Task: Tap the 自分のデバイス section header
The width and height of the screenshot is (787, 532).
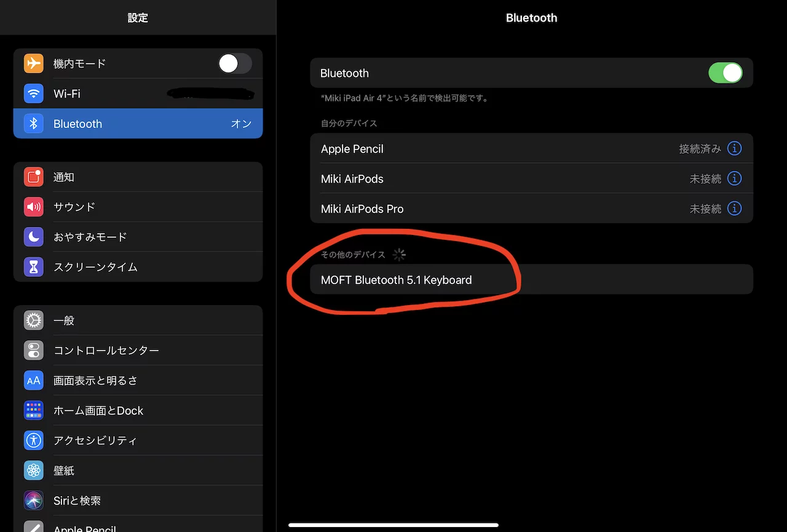Action: click(x=349, y=123)
